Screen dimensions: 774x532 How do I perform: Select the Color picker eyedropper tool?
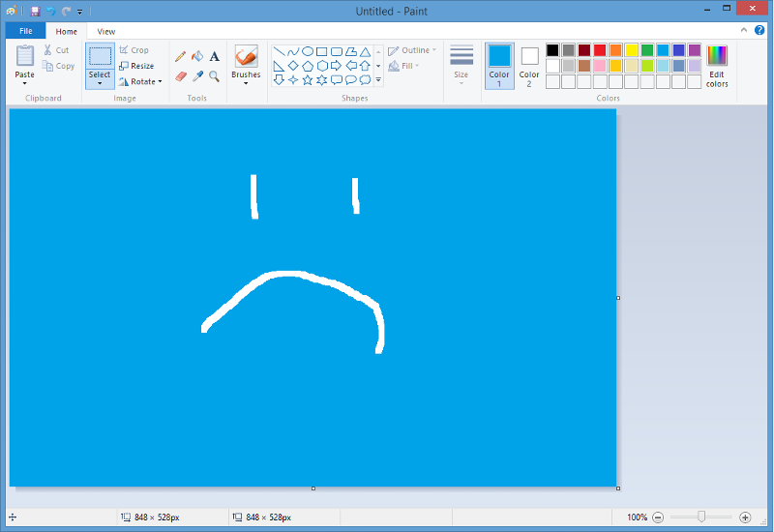197,76
